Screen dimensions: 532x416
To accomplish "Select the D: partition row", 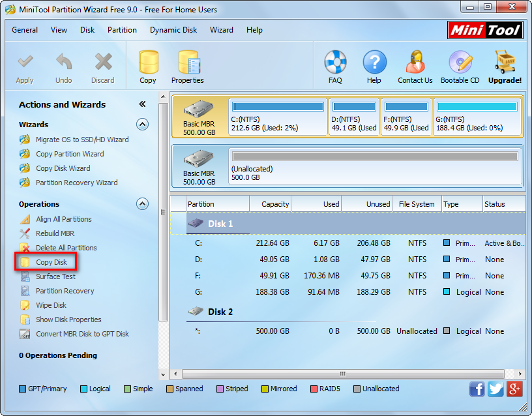I will 347,260.
